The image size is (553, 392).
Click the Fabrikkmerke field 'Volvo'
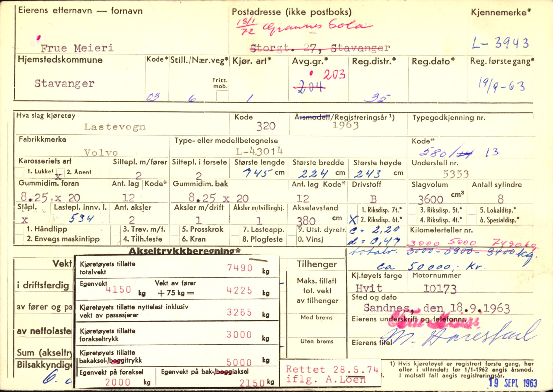point(101,153)
